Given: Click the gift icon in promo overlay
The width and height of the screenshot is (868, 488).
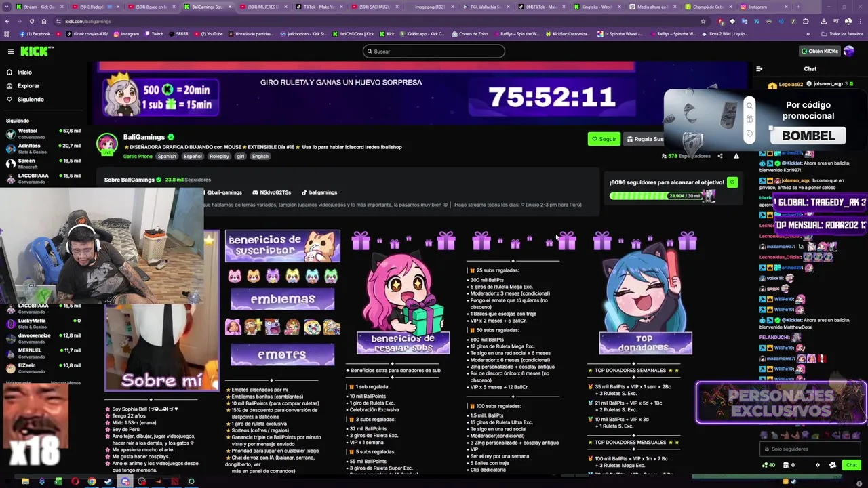Looking at the screenshot, I should click(749, 119).
